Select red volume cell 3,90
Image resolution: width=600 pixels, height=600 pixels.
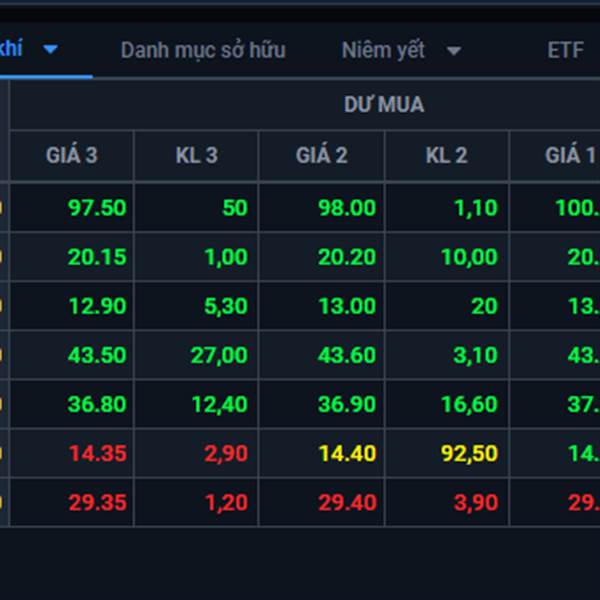click(447, 502)
